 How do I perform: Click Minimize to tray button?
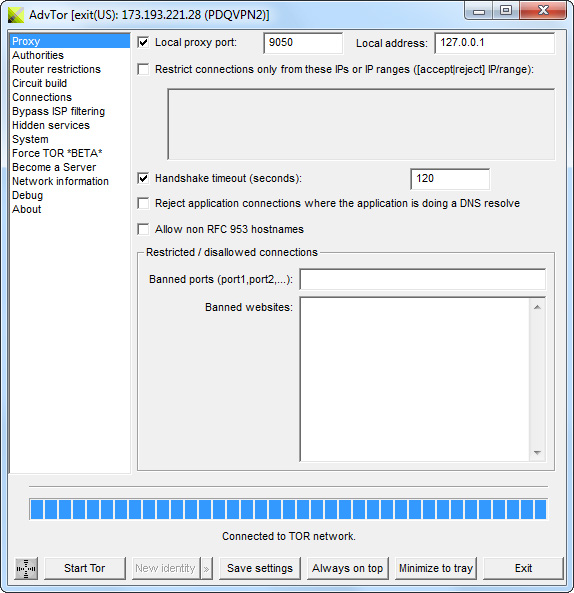[x=436, y=568]
